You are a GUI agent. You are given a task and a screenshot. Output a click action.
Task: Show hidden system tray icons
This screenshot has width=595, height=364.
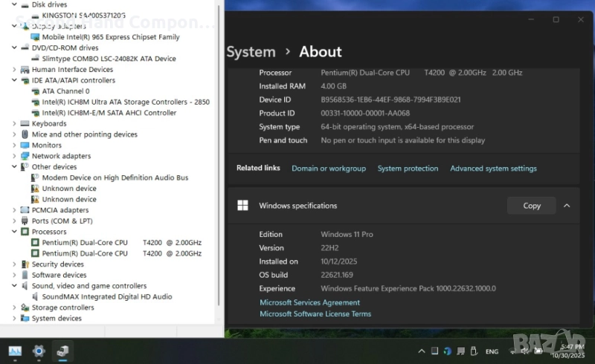pyautogui.click(x=422, y=351)
